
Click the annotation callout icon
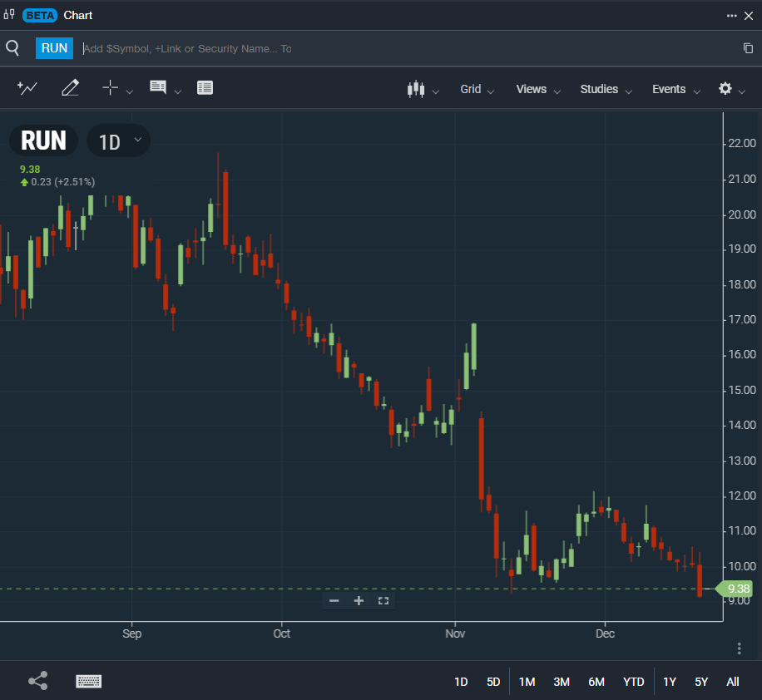pos(158,87)
